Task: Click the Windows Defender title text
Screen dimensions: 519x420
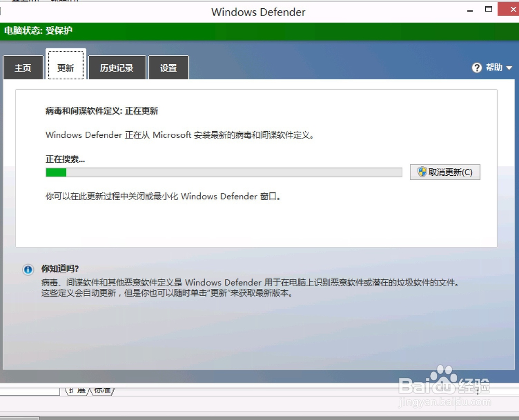Action: coord(258,12)
